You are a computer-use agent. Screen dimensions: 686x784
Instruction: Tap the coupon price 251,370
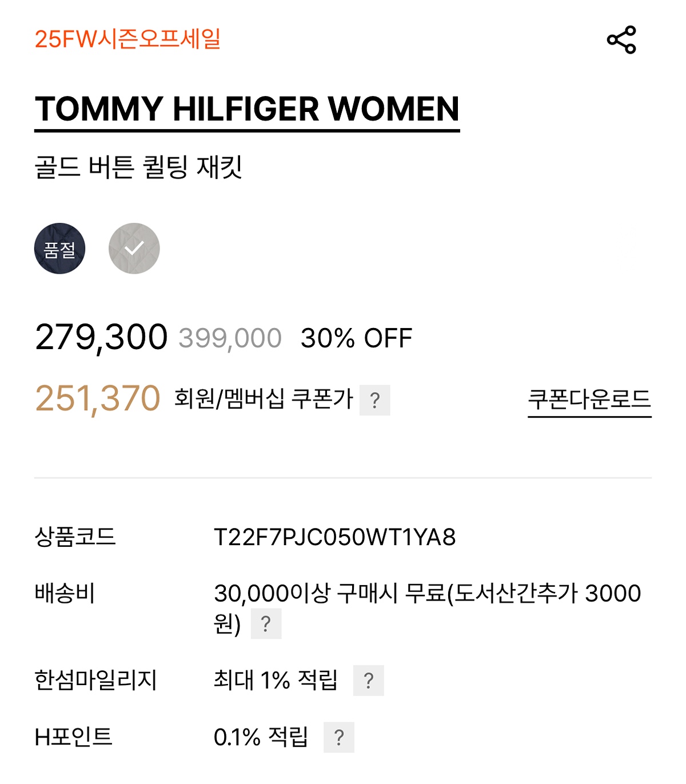tap(98, 398)
